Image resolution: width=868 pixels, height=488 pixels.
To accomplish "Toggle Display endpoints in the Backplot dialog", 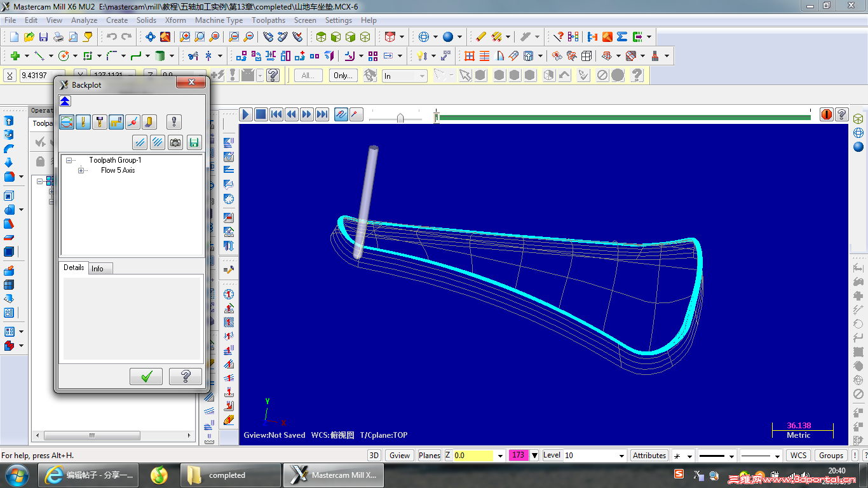I will 133,121.
